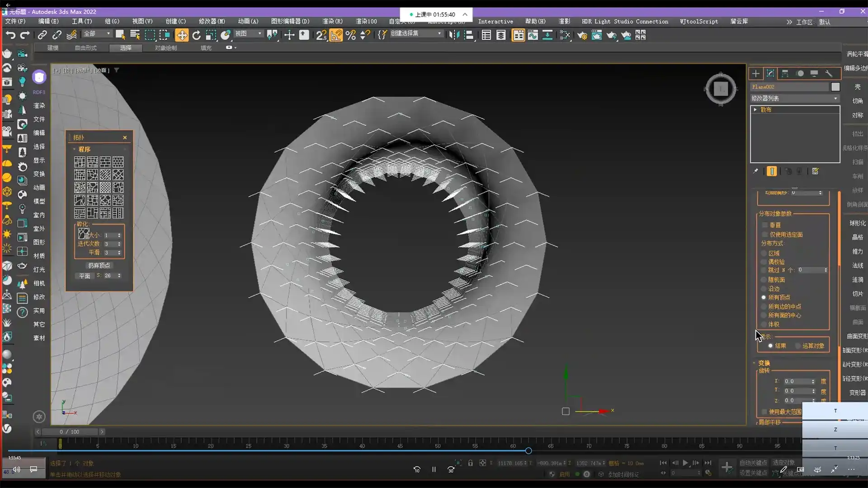Select the Rotate transform tool
Screen dimensions: 868x488
point(196,35)
